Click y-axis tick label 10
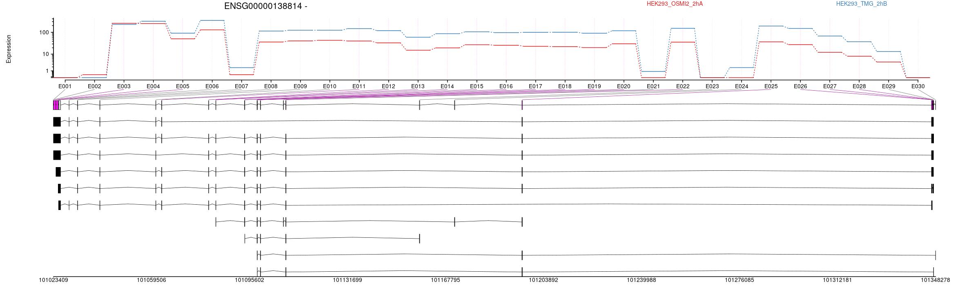This screenshot has height=286, width=980. [45, 54]
